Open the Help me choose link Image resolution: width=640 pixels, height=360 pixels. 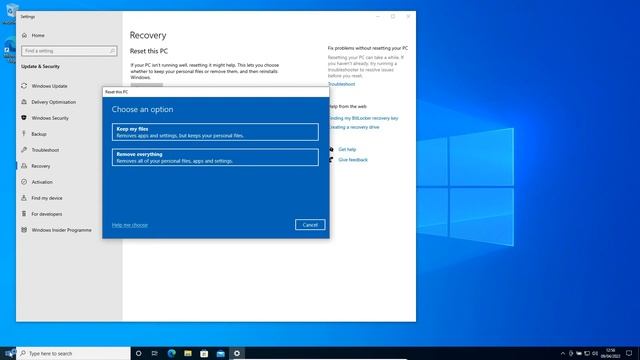point(130,225)
